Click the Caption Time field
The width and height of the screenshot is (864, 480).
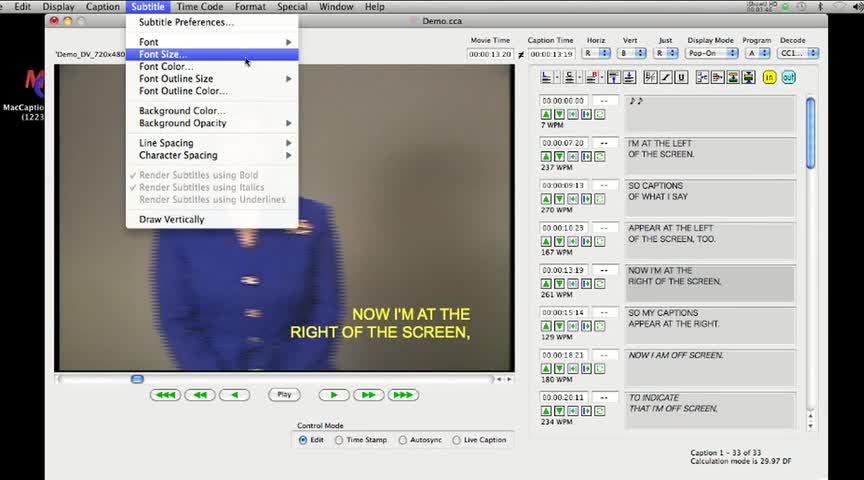[x=552, y=54]
